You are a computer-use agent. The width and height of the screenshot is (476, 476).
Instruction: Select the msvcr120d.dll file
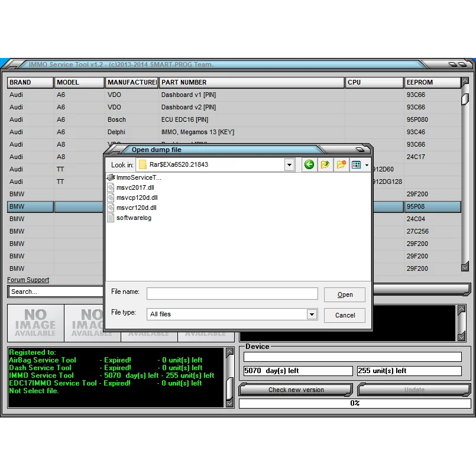(x=132, y=208)
